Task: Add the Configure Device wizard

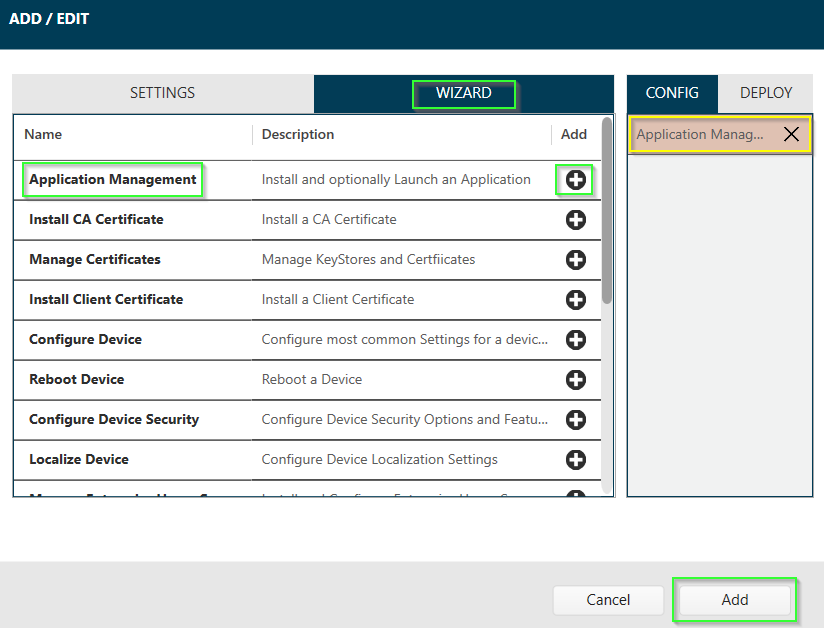Action: coord(576,340)
